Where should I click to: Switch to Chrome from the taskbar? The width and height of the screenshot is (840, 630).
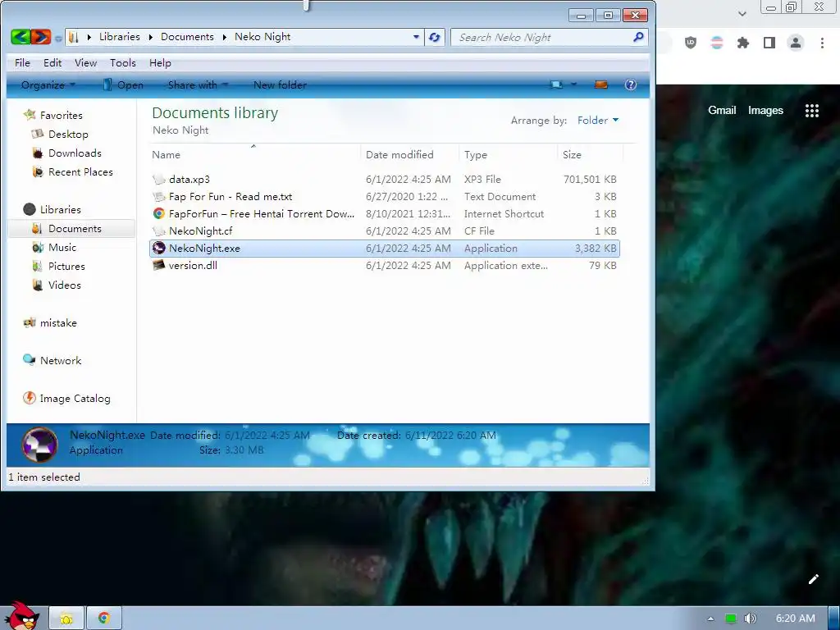click(104, 619)
